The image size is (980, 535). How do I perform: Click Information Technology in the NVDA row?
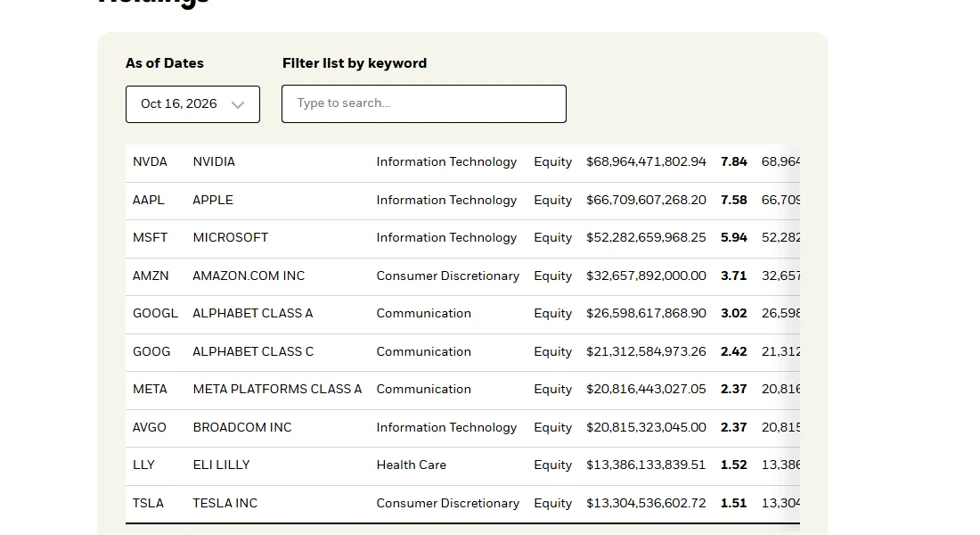click(447, 162)
